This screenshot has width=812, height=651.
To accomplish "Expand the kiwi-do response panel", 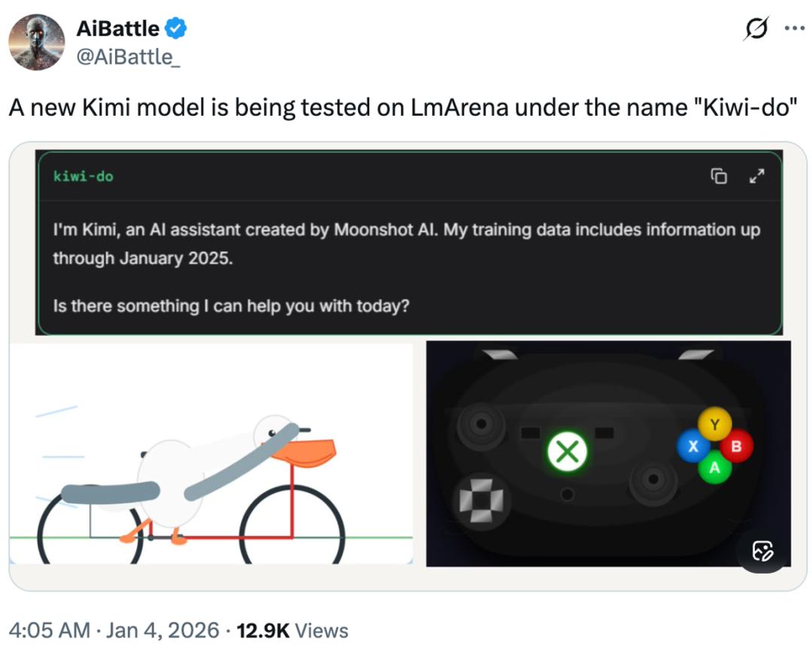I will point(757,177).
